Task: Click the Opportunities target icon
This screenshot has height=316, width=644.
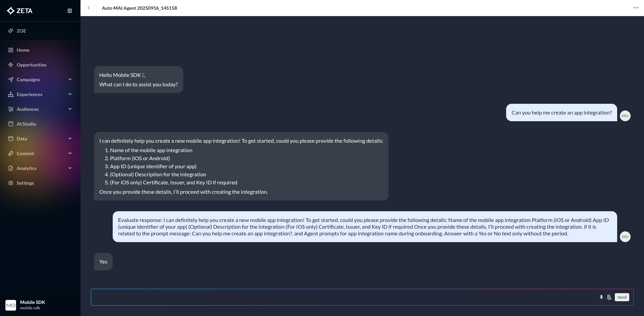Action: [11, 65]
